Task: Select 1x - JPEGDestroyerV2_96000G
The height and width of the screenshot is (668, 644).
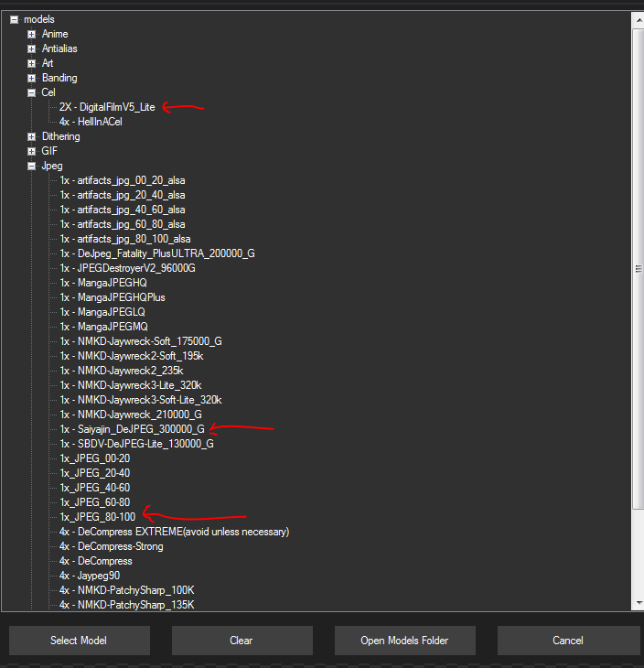Action: 127,268
